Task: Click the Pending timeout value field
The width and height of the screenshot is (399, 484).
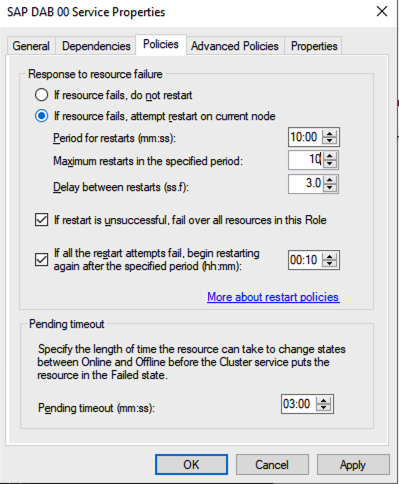Action: 299,404
